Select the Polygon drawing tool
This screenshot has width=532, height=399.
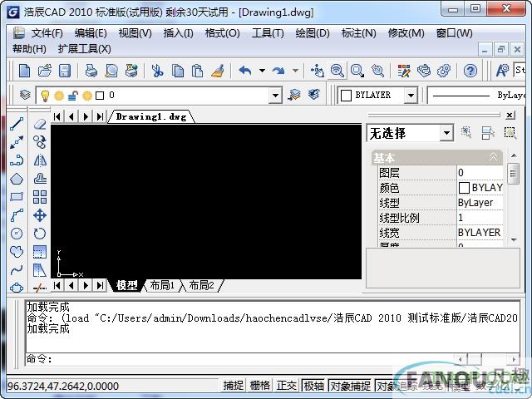(17, 179)
